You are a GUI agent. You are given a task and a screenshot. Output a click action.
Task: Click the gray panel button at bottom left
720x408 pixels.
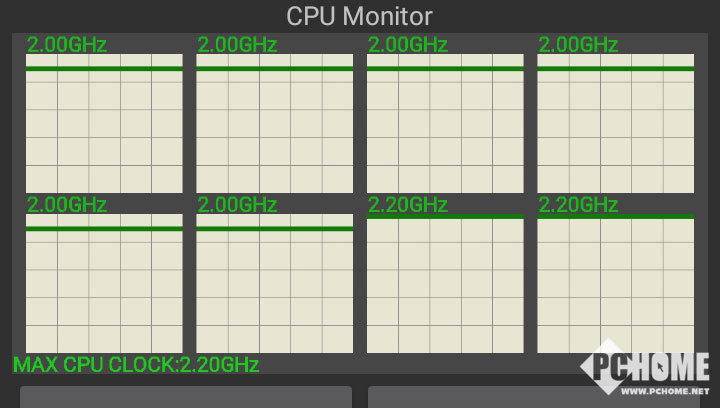[186, 397]
